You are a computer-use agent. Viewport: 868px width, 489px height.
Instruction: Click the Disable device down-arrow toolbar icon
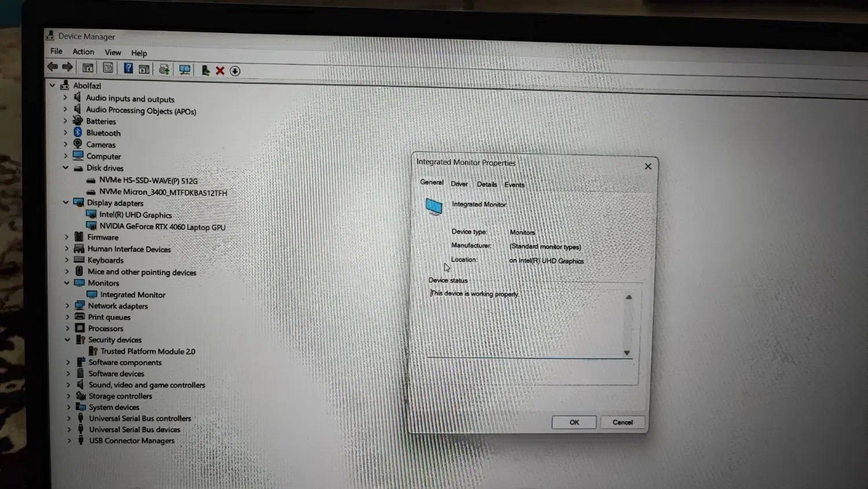click(x=235, y=71)
